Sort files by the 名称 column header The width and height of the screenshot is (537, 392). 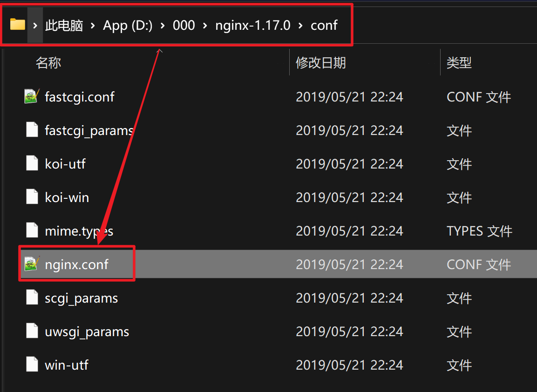[48, 62]
